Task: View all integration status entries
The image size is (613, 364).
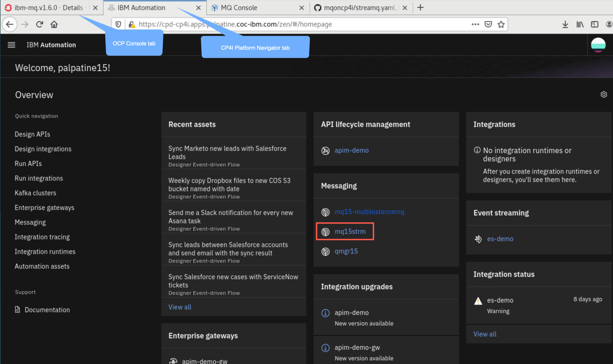Action: pyautogui.click(x=485, y=334)
